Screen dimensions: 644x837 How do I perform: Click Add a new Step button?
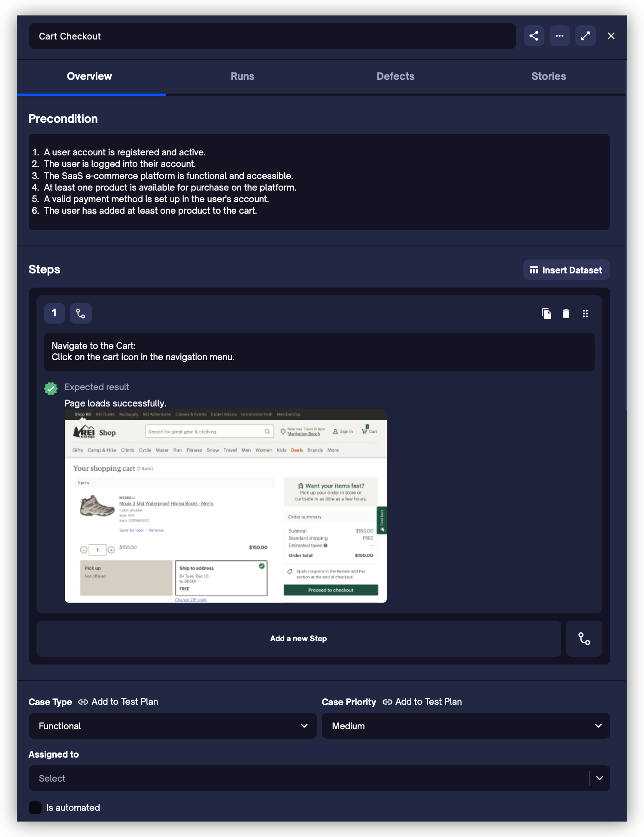(298, 639)
